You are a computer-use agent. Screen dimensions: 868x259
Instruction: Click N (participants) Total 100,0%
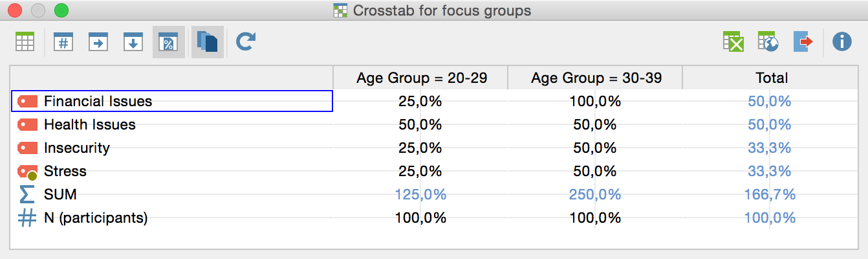pos(770,218)
